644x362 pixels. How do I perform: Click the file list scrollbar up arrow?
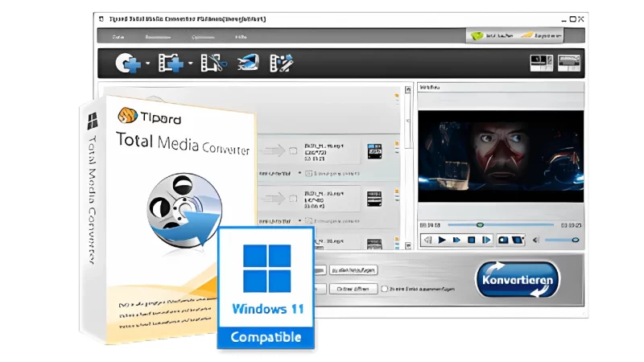[408, 89]
